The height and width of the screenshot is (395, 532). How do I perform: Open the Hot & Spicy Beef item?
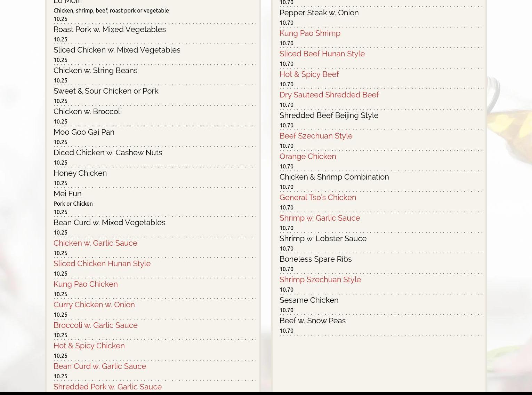(x=309, y=74)
